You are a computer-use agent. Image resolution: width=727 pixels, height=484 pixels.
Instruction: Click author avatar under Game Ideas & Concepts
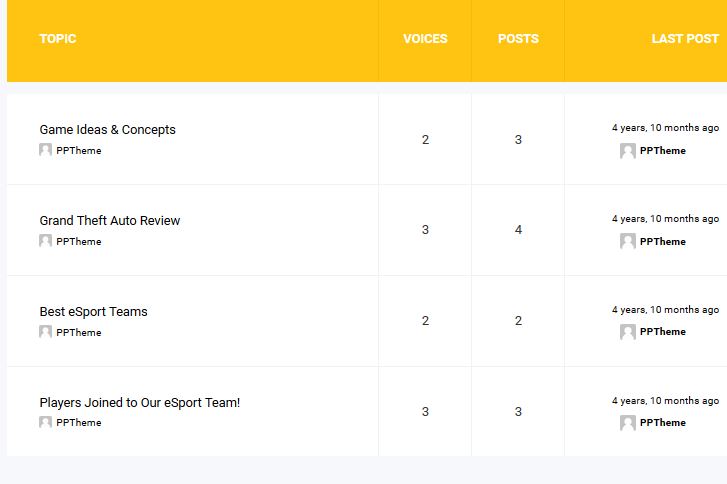[x=45, y=150]
